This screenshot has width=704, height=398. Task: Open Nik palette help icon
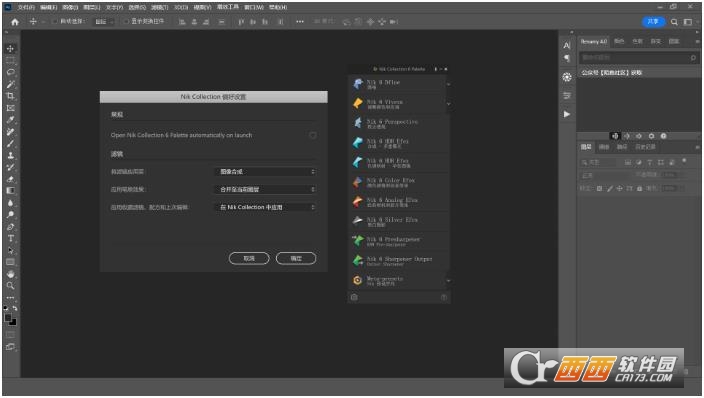[x=444, y=297]
